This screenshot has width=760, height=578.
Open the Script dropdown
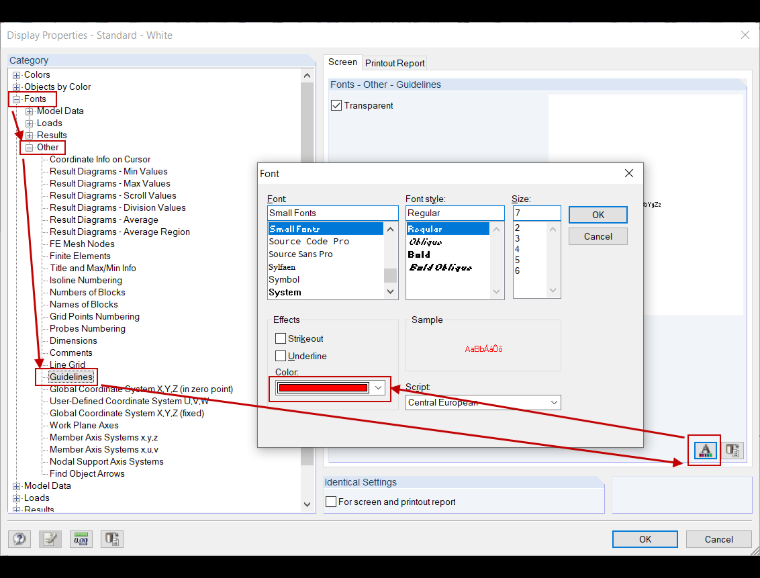point(554,403)
